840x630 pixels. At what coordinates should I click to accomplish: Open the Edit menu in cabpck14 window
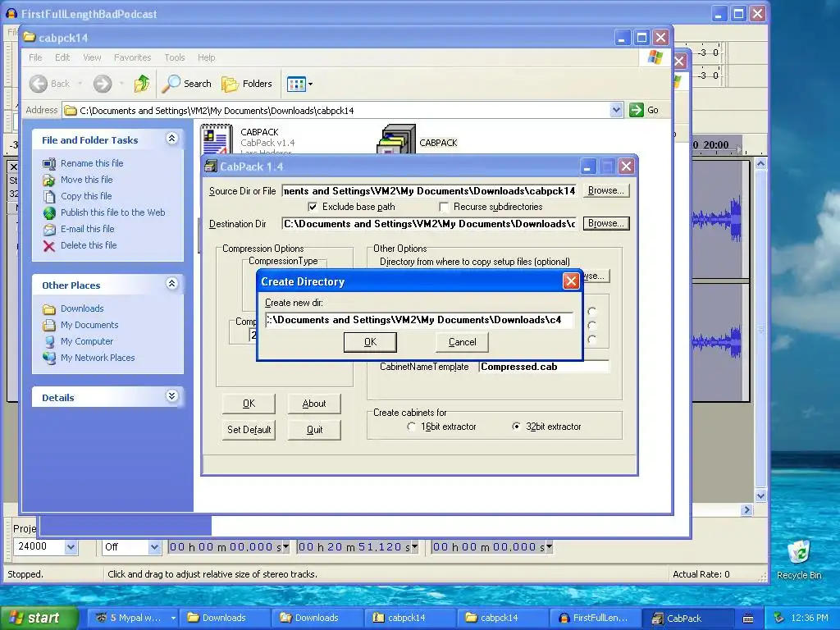point(62,57)
